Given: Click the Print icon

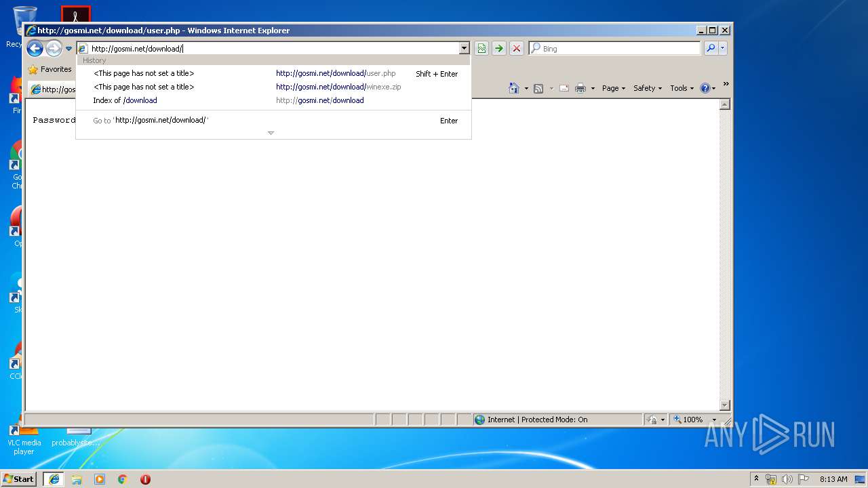Looking at the screenshot, I should [580, 88].
